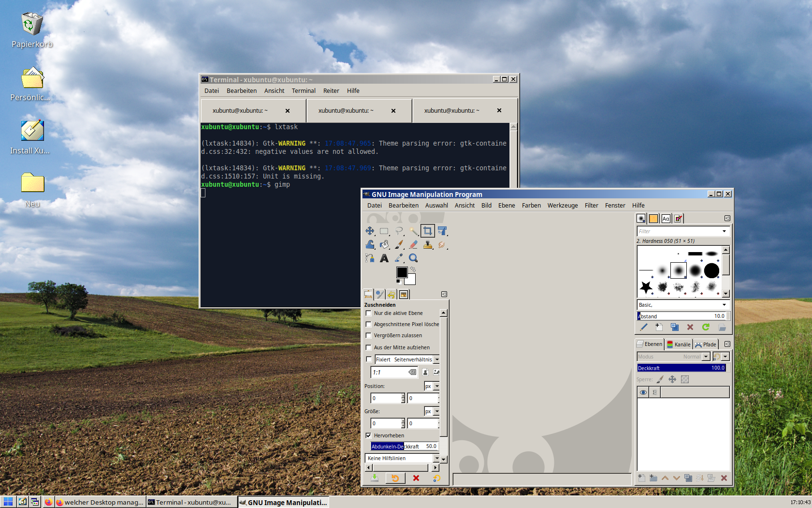Click the Terminal taskbar button
Image resolution: width=812 pixels, height=508 pixels.
click(x=192, y=502)
